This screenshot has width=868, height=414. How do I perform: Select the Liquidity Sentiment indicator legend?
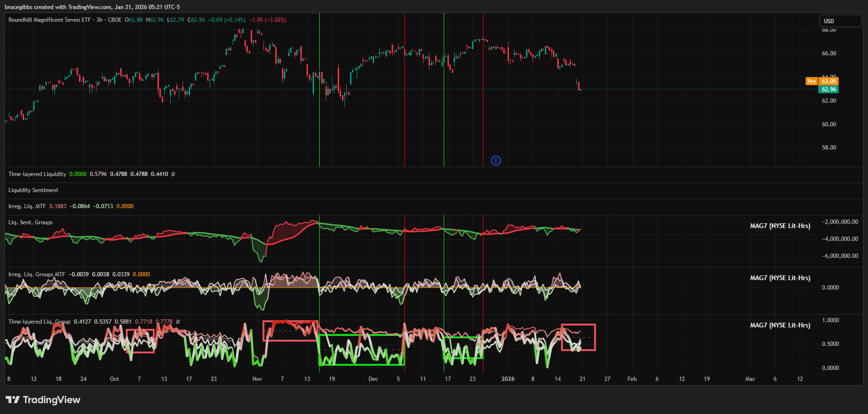(x=33, y=190)
